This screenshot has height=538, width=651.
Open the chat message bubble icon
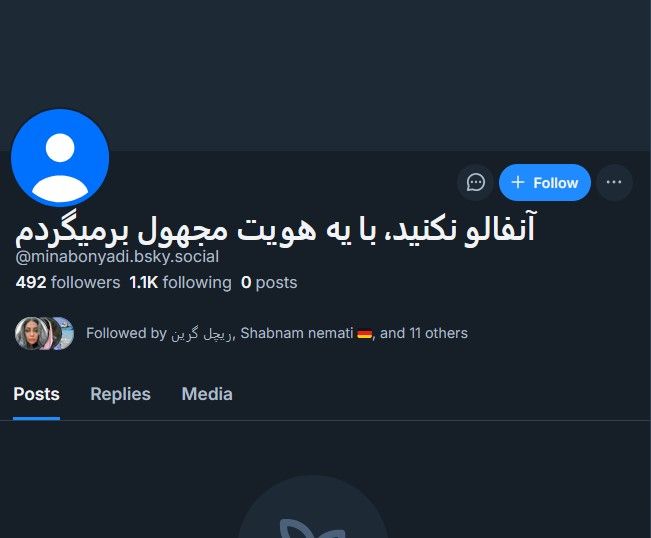click(475, 183)
